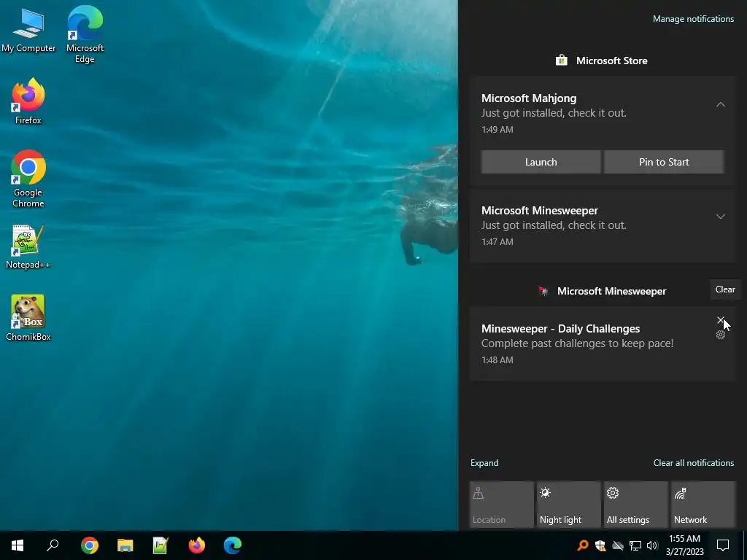Image resolution: width=747 pixels, height=560 pixels.
Task: Open settings gear for Minesweeper Daily Challenges notification
Action: click(x=720, y=335)
